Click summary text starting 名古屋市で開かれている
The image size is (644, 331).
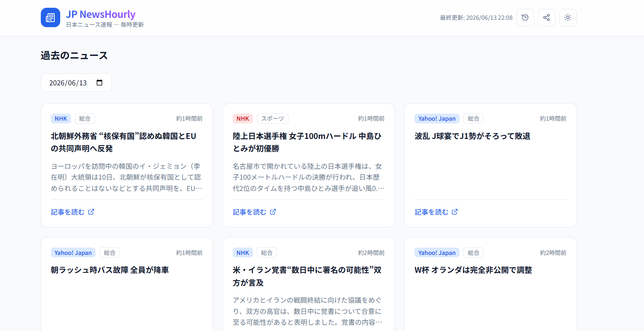(308, 177)
